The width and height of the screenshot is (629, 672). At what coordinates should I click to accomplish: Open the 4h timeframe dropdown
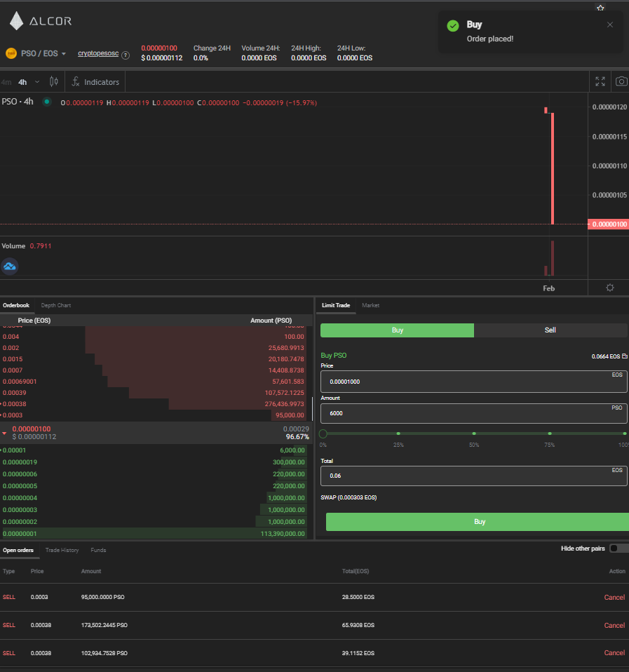[x=37, y=82]
